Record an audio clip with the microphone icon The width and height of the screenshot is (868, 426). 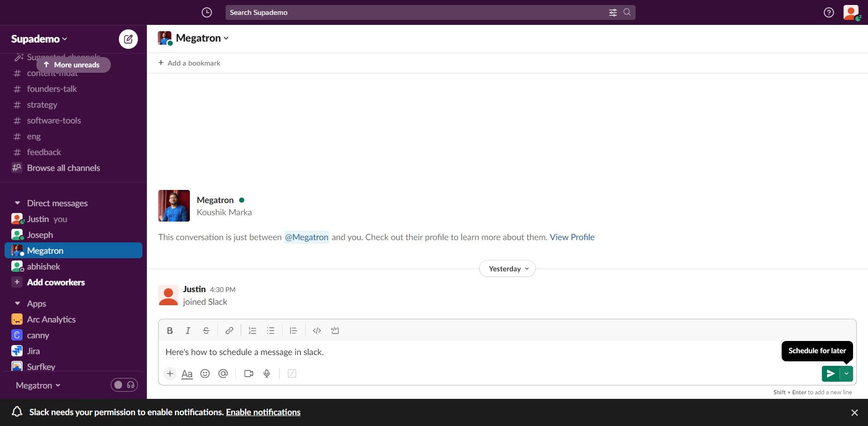(266, 374)
